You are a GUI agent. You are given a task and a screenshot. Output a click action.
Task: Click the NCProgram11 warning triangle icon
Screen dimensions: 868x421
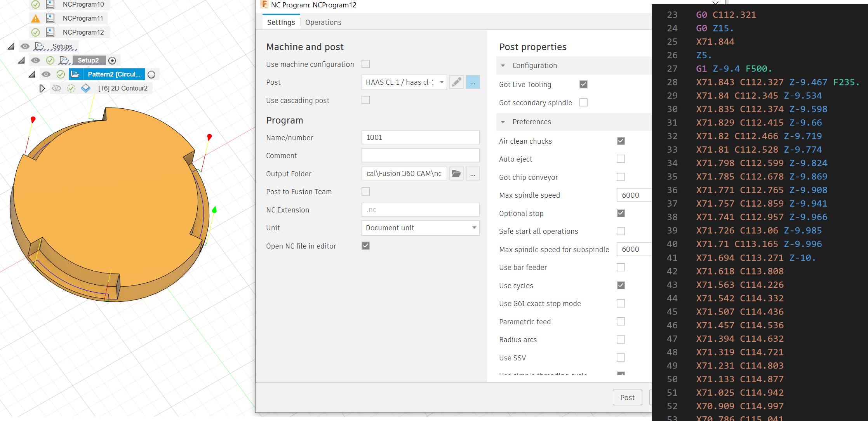(35, 18)
